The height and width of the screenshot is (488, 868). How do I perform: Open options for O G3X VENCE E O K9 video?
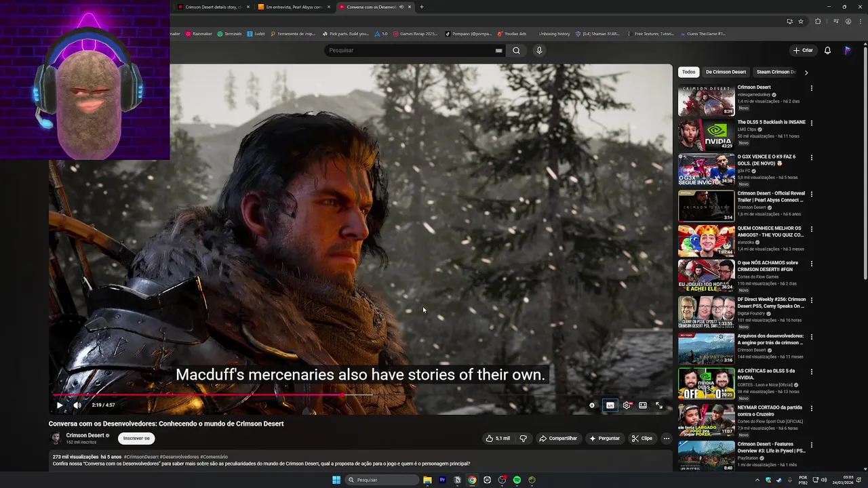click(x=811, y=158)
